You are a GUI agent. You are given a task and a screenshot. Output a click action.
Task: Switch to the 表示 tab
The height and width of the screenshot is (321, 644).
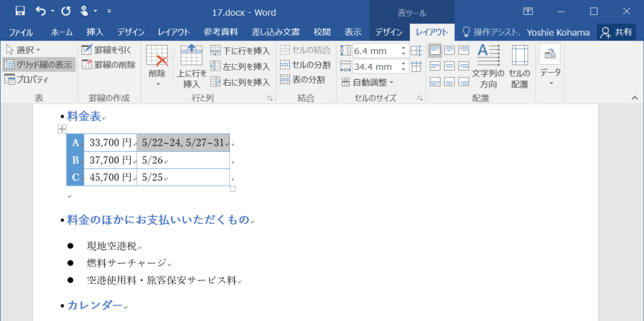[353, 32]
